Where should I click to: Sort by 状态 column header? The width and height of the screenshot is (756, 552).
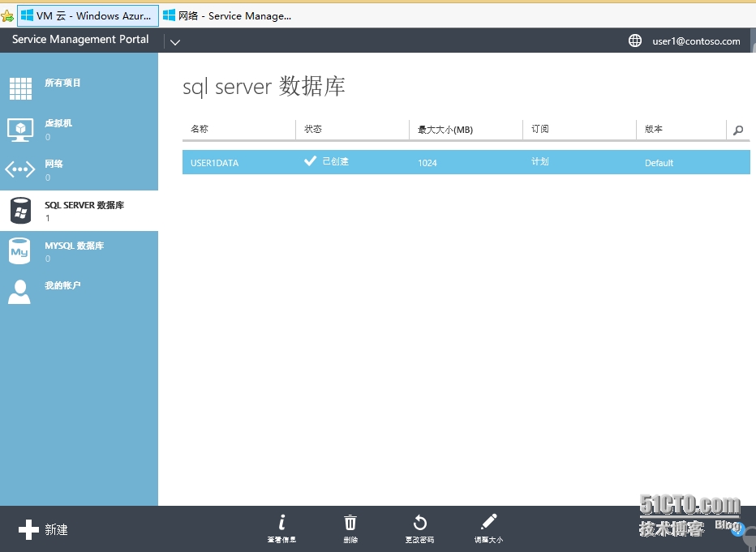click(x=313, y=129)
